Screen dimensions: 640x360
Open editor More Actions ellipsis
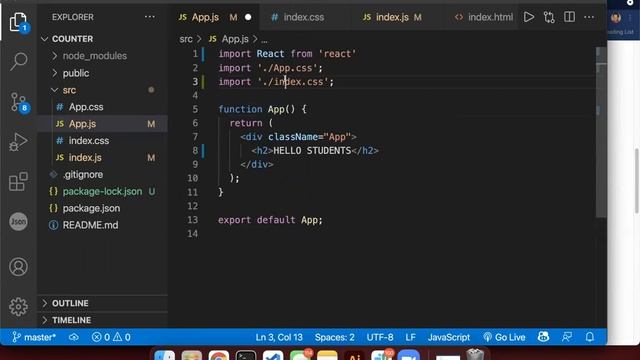[589, 17]
